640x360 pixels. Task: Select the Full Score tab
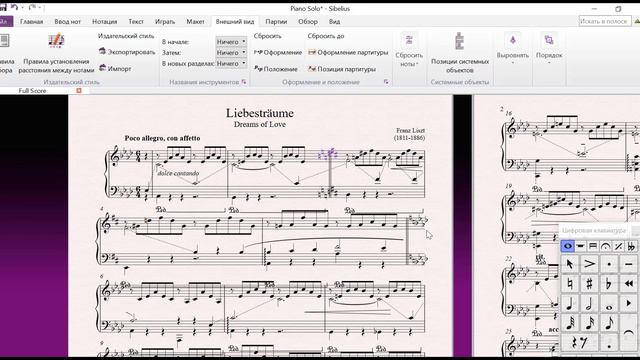[x=32, y=91]
